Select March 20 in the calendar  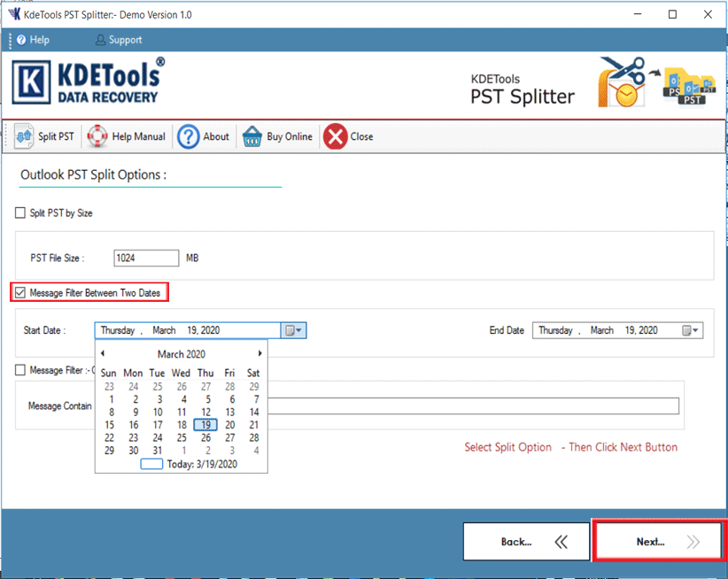[229, 425]
